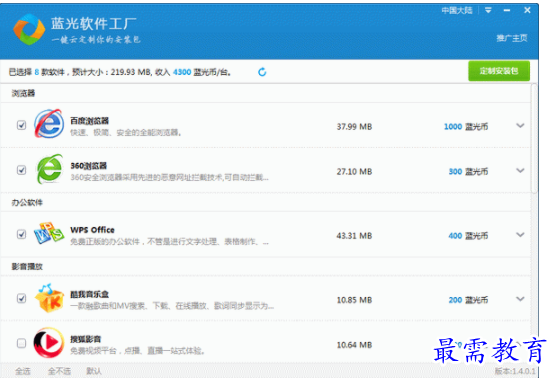555x382 pixels.
Task: Click the 浏览器 category header
Action: click(23, 93)
